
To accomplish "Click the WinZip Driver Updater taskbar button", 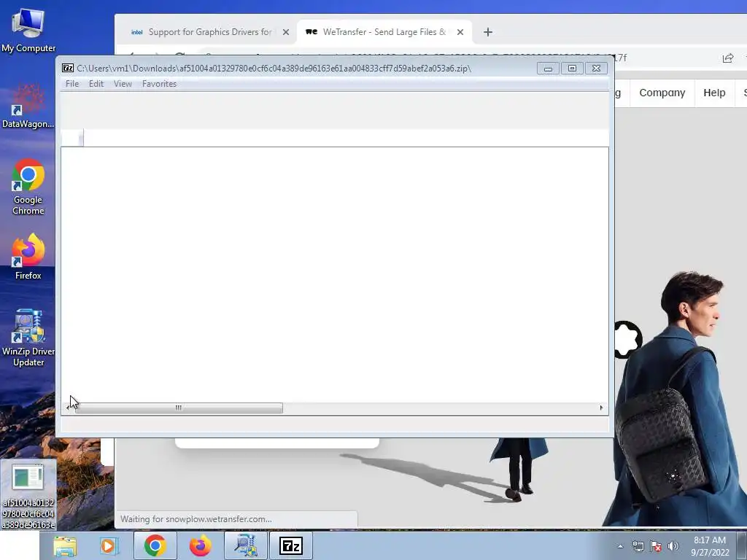I will pyautogui.click(x=246, y=545).
